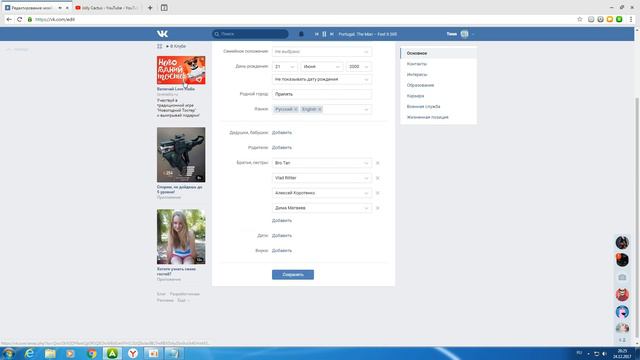The image size is (640, 360).
Task: Open the Разработчикам footer link
Action: click(x=184, y=294)
